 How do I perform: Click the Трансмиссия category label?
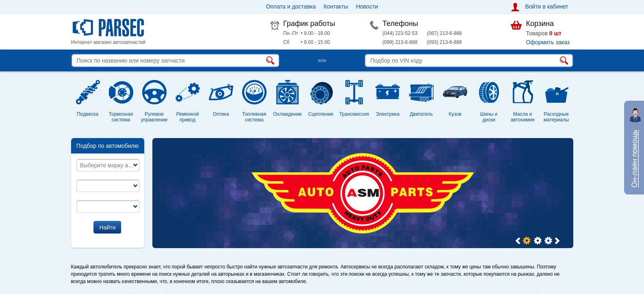point(354,114)
